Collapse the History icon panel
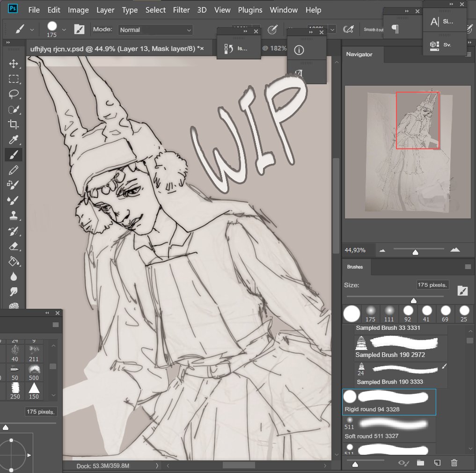The height and width of the screenshot is (473, 476). 245,31
